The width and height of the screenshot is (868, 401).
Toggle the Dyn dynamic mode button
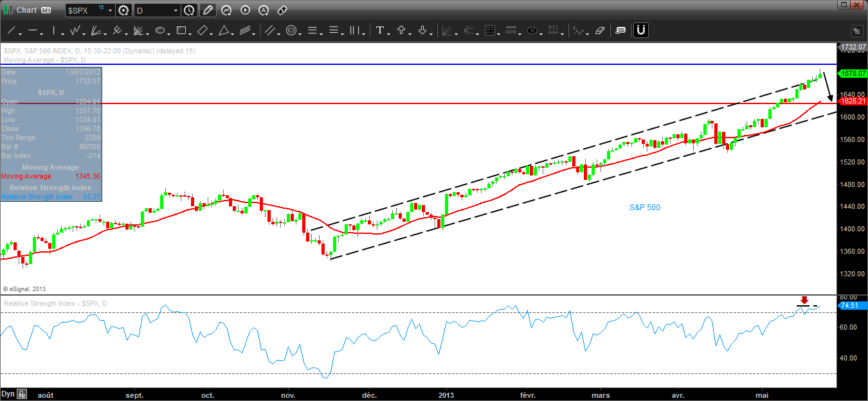[8, 394]
